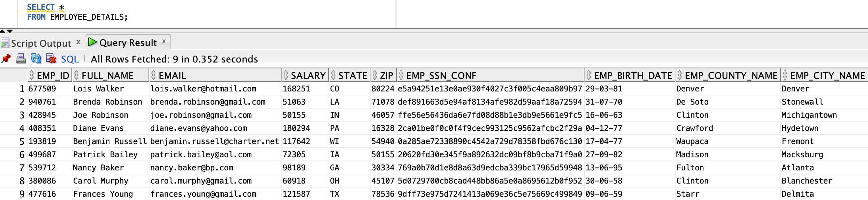868x200 pixels.
Task: Expand the panel with the down arrow
Action: coord(10,31)
